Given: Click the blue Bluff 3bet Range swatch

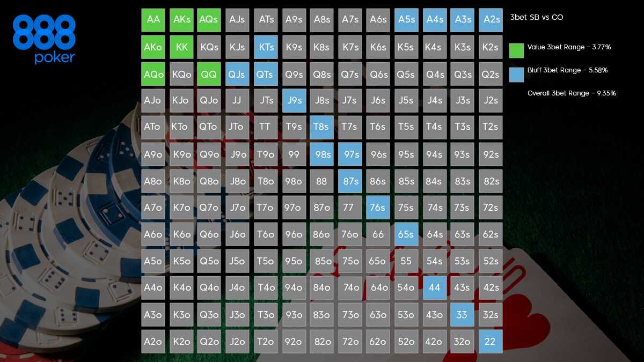Looking at the screenshot, I should [516, 75].
